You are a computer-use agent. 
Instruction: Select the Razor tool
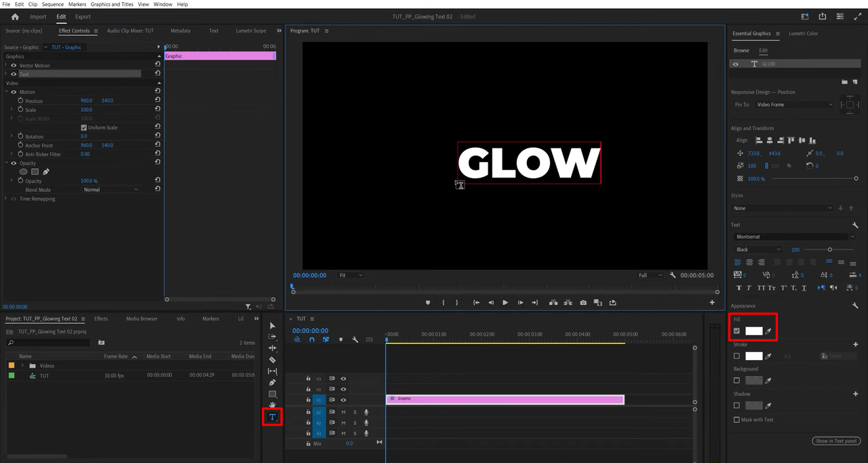(x=273, y=360)
